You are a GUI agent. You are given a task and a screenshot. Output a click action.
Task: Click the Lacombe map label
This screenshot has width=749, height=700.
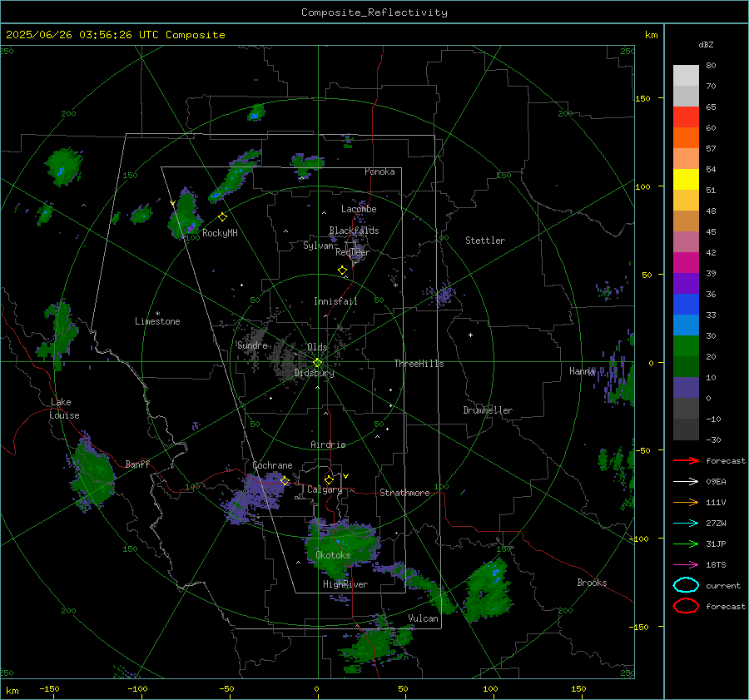click(359, 209)
